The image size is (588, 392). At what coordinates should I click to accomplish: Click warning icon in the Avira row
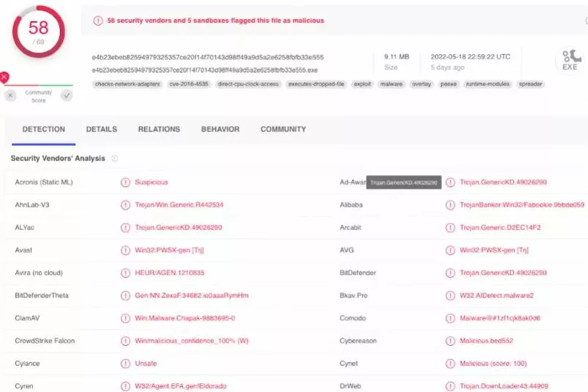125,273
